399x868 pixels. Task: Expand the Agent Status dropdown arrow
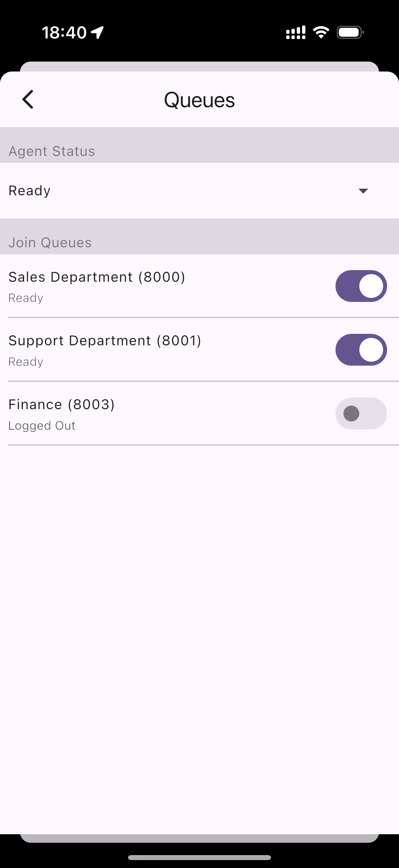pos(363,191)
